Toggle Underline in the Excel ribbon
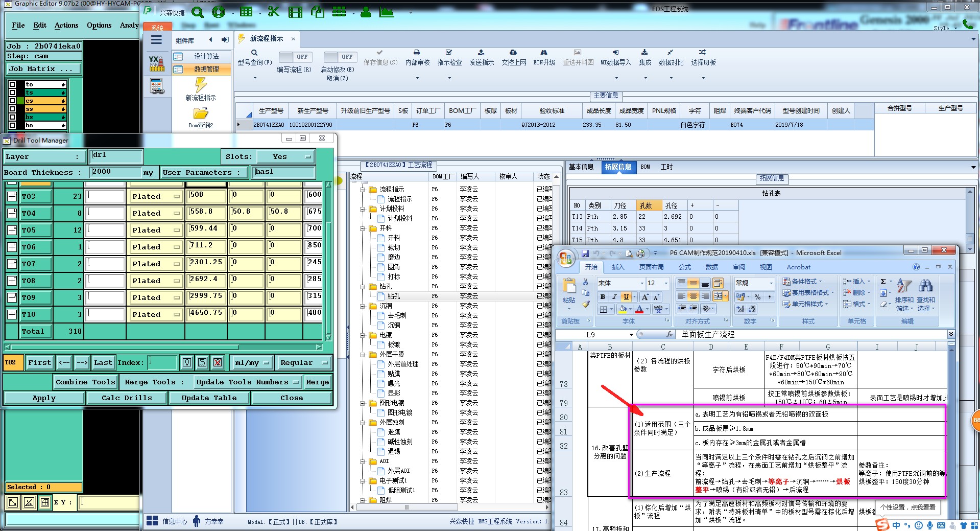This screenshot has height=531, width=980. click(x=626, y=297)
